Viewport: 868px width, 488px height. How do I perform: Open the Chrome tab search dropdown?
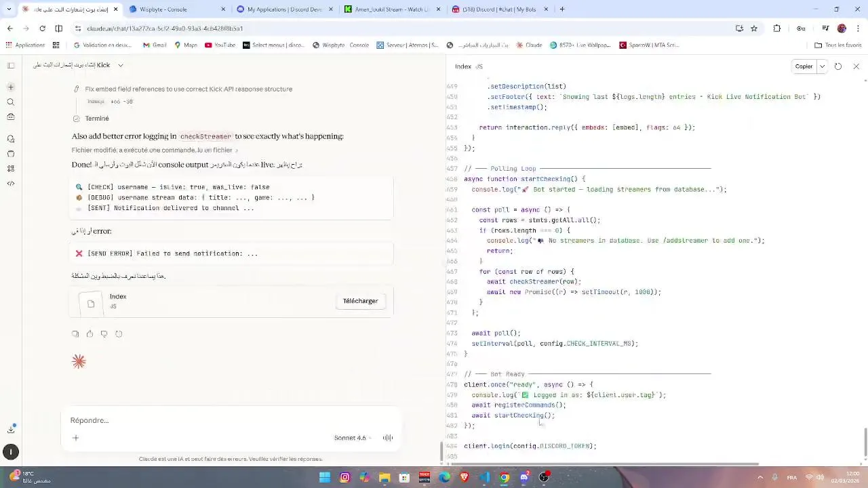click(9, 9)
